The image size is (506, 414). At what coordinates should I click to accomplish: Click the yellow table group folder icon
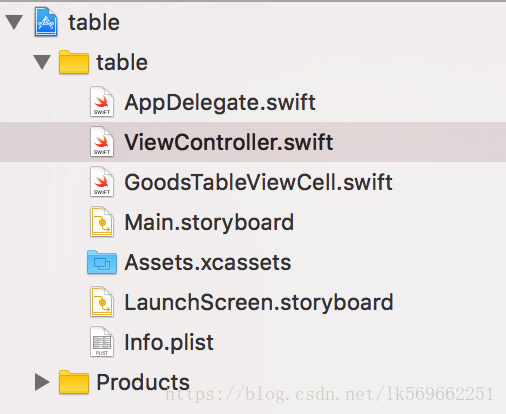pyautogui.click(x=74, y=62)
